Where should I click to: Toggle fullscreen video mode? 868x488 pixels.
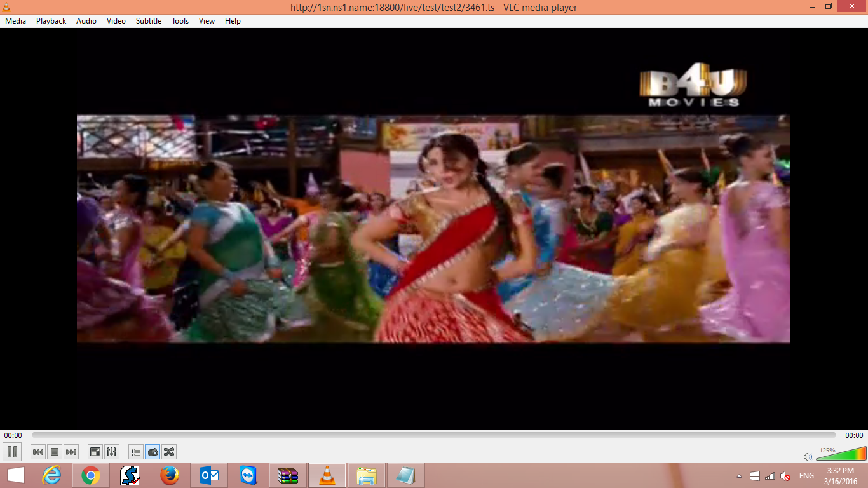(x=95, y=452)
